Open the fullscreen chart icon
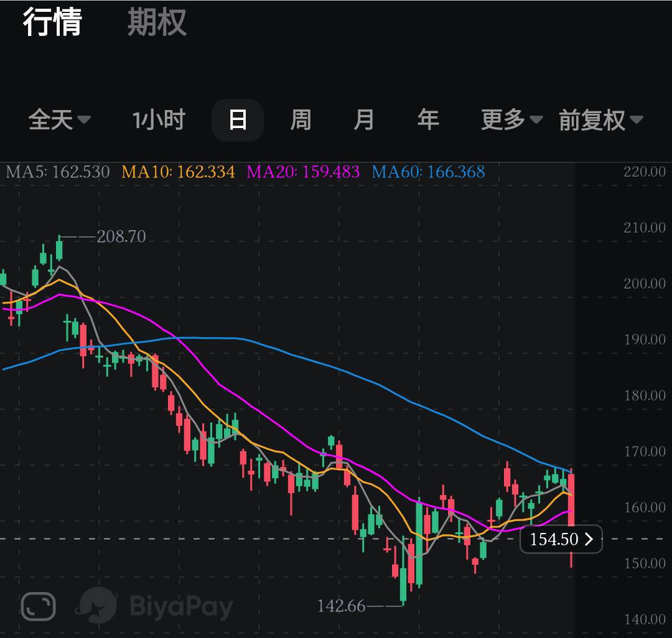672x638 pixels. [x=38, y=606]
